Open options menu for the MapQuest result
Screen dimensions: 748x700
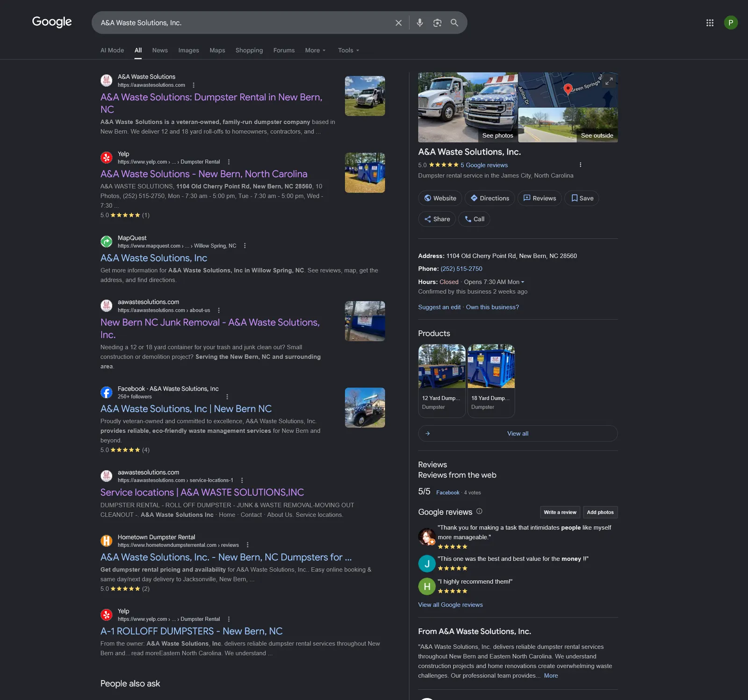point(245,246)
